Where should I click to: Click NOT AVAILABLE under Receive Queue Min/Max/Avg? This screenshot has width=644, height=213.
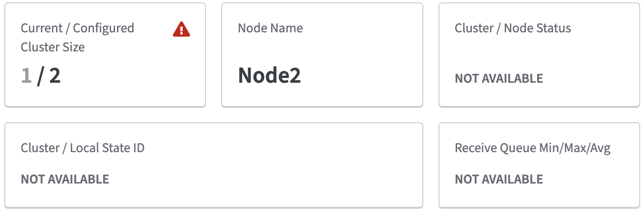(499, 179)
